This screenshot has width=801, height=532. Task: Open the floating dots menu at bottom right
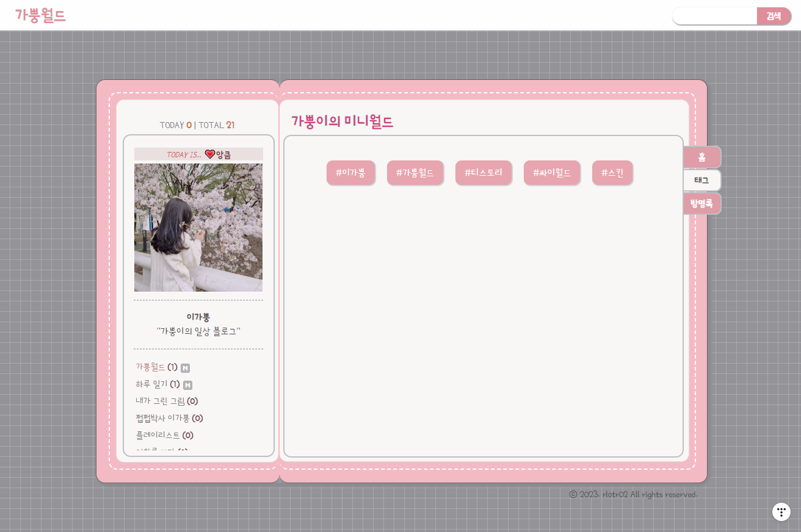781,512
